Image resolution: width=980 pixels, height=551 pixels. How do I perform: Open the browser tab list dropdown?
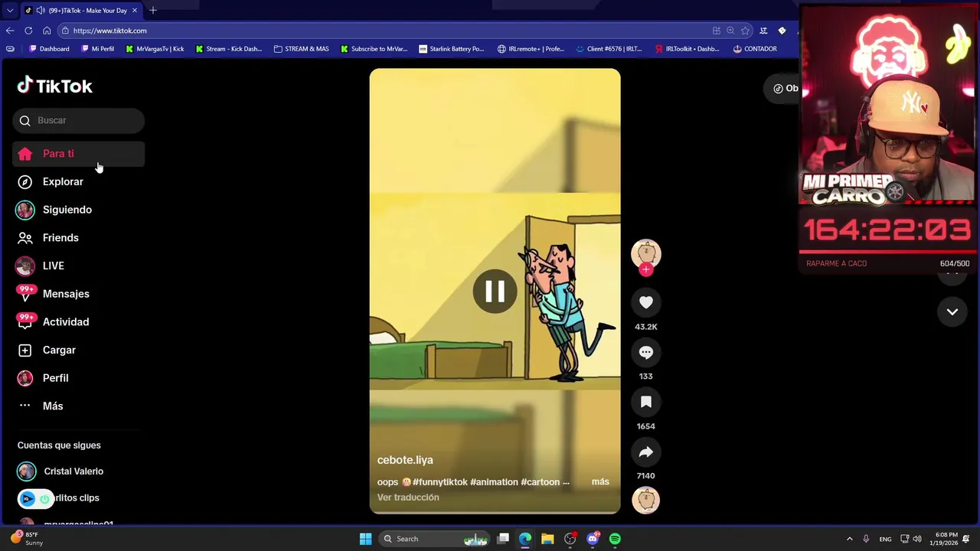pos(10,11)
